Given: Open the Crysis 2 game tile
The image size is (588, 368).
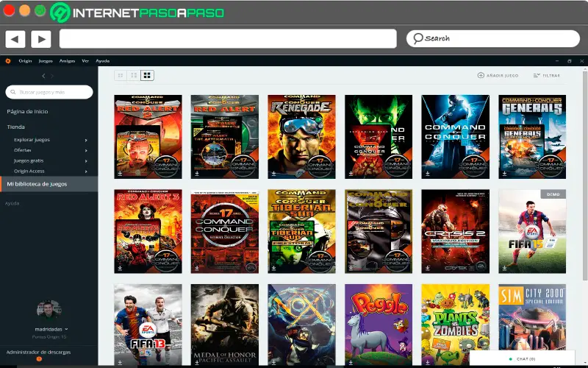Looking at the screenshot, I should (455, 231).
